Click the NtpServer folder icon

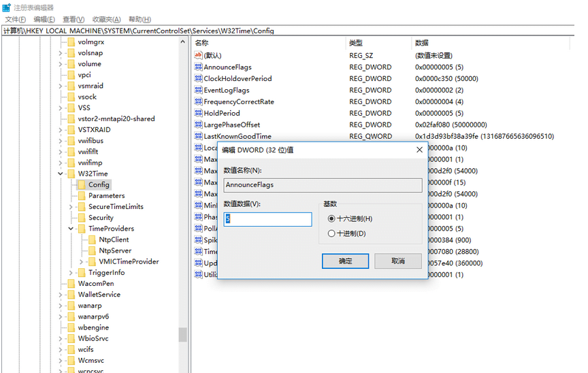92,250
